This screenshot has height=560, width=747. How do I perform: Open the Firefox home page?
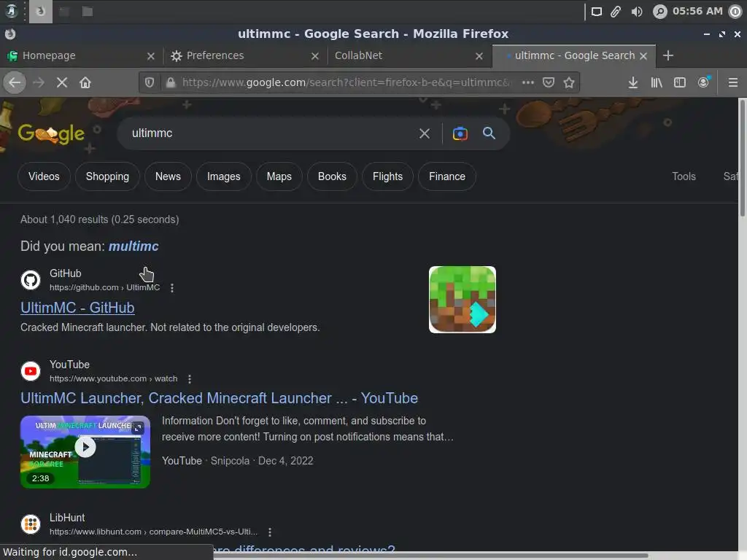point(85,83)
